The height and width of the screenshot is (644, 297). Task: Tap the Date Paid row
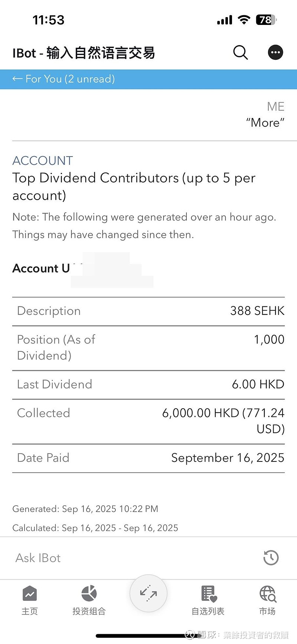click(148, 458)
